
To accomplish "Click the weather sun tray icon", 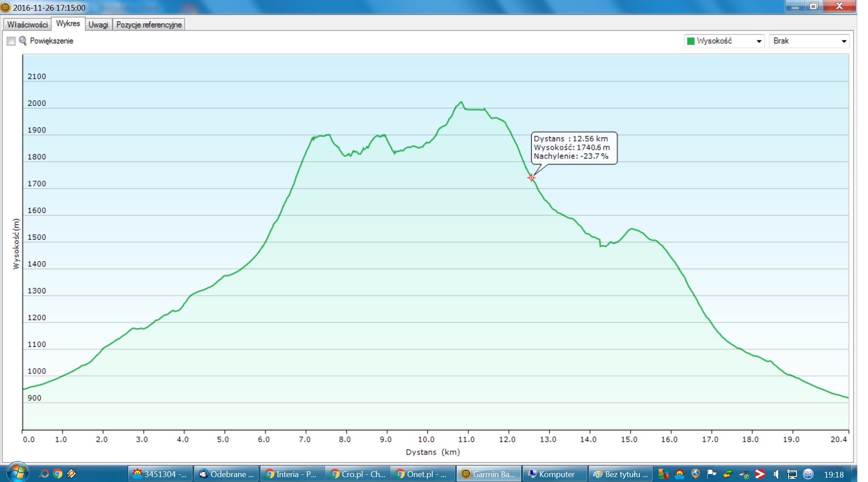I will [680, 474].
